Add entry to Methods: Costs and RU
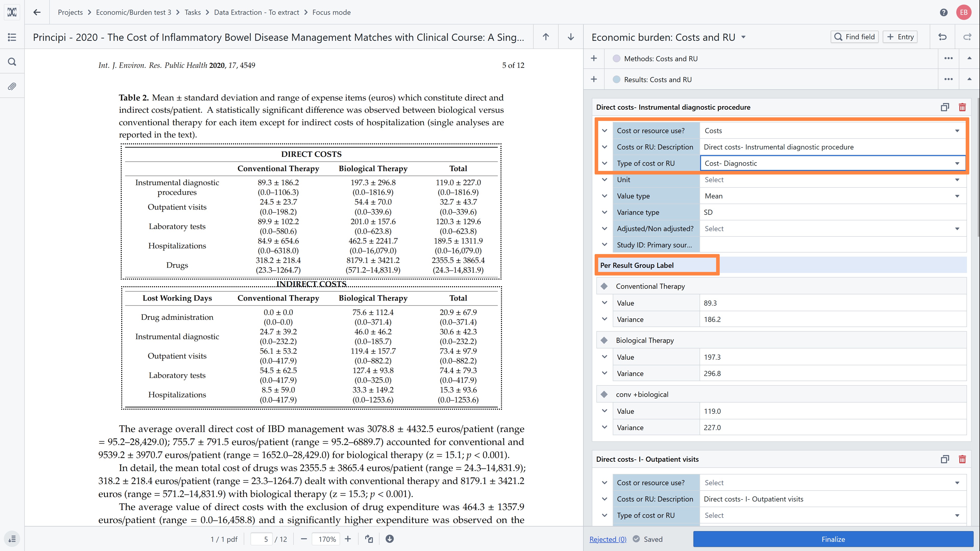Image resolution: width=980 pixels, height=551 pixels. coord(594,59)
